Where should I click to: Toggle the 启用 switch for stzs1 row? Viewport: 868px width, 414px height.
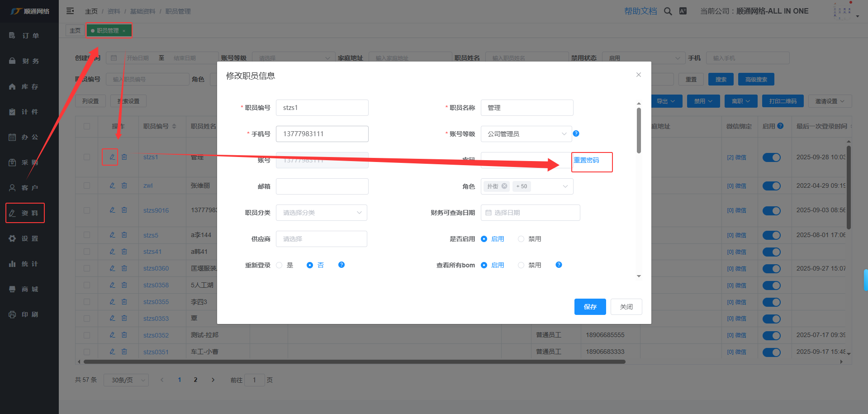771,157
